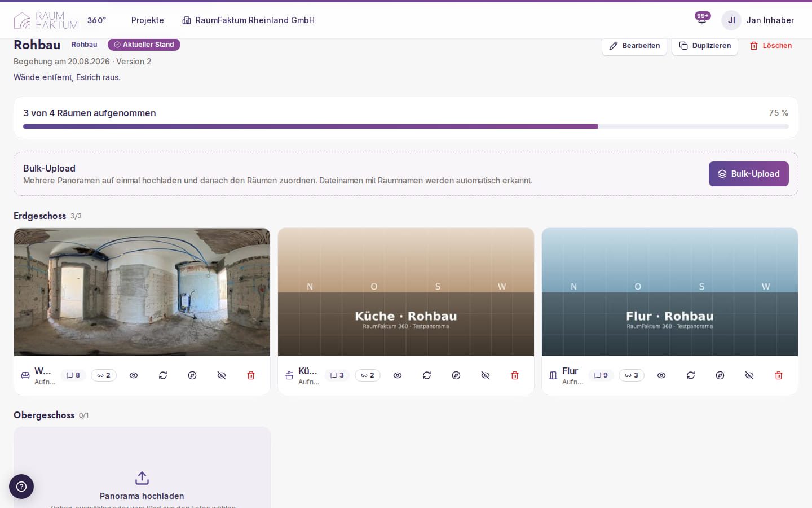The image size is (812, 508).
Task: Click the Erdgeschoss section heading
Action: click(x=39, y=216)
